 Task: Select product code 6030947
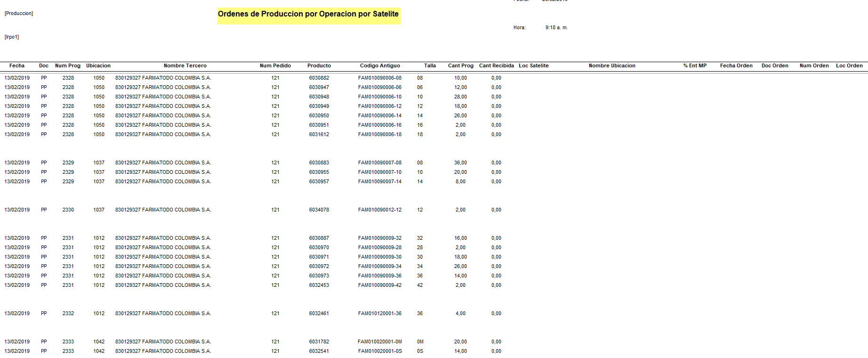319,87
